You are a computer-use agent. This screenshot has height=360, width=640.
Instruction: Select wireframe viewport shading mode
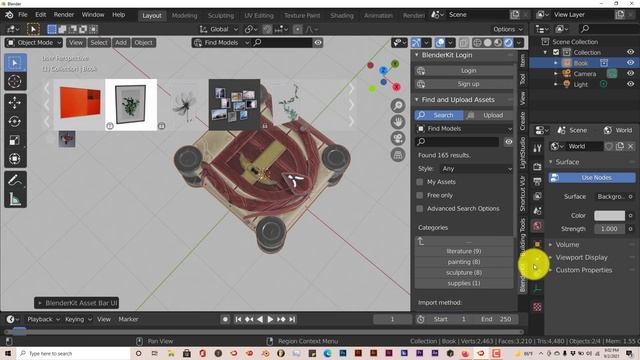(477, 42)
